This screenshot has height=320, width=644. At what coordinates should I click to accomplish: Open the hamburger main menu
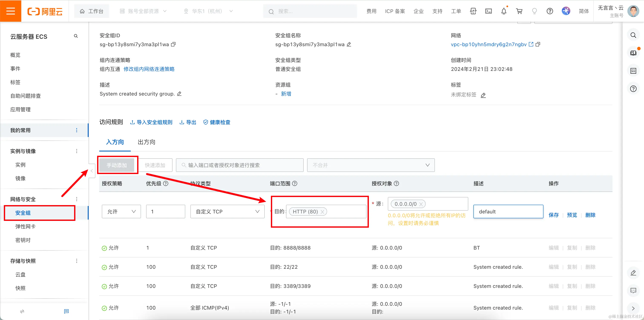[10, 11]
